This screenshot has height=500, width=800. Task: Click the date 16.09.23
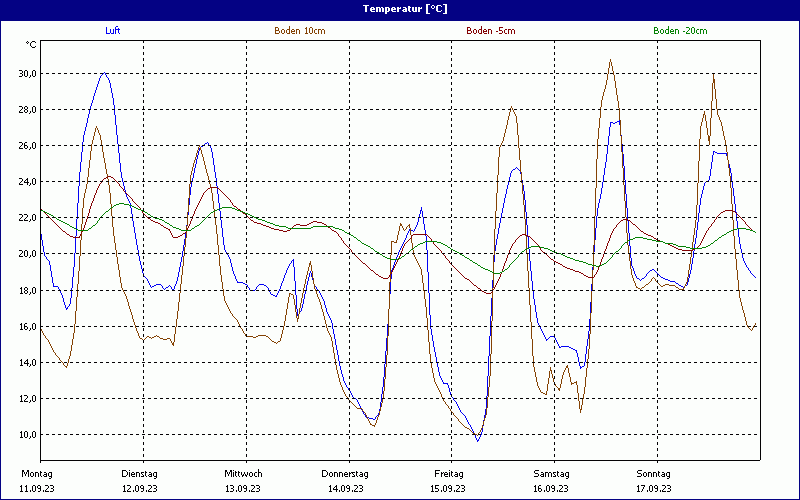pos(551,489)
